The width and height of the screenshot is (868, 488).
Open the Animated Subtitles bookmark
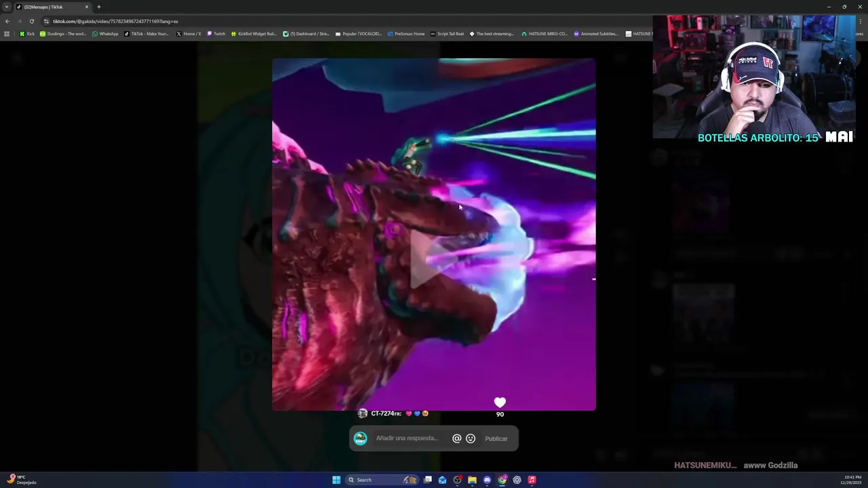[596, 34]
